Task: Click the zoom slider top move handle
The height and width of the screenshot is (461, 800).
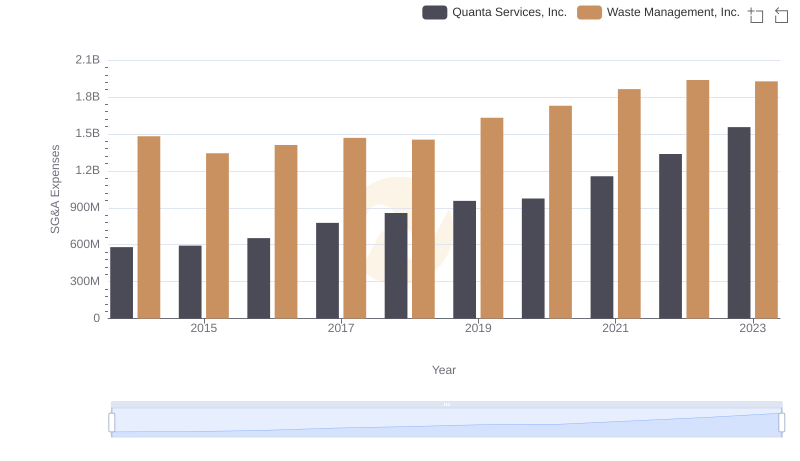Action: coord(446,404)
